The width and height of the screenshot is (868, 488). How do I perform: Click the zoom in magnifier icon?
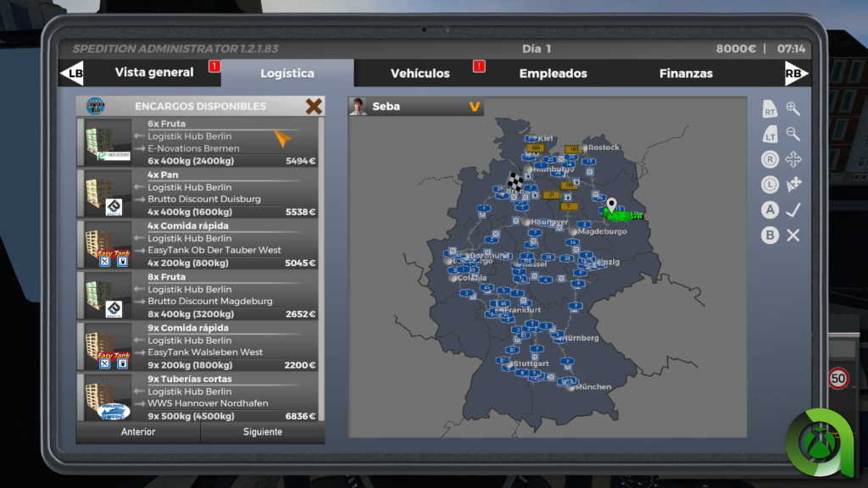coord(793,108)
